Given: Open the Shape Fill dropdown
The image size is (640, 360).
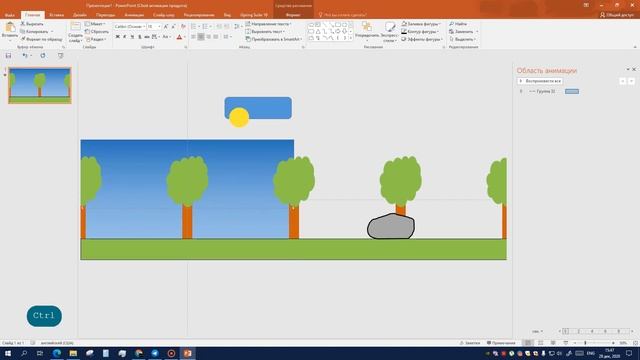Looking at the screenshot, I should (x=420, y=24).
